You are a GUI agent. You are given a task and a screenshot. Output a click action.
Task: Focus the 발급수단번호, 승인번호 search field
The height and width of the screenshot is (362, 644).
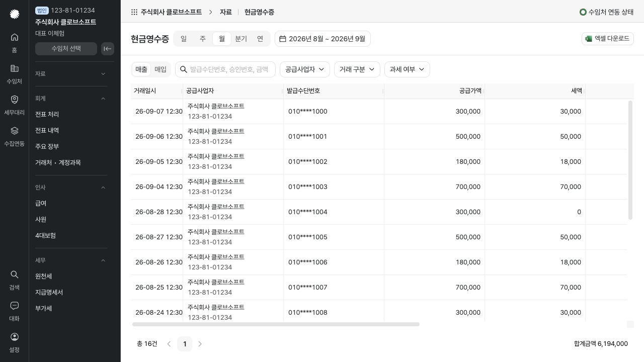pyautogui.click(x=225, y=69)
